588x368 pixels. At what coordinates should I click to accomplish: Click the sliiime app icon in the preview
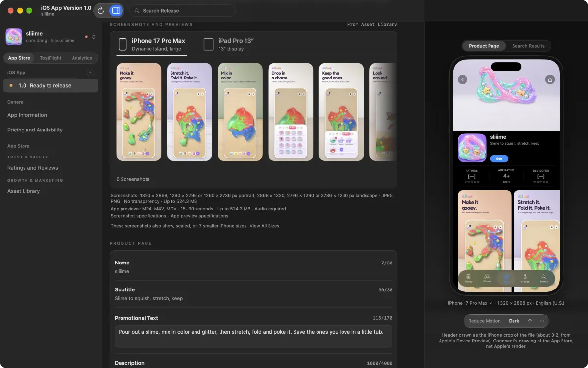click(472, 148)
